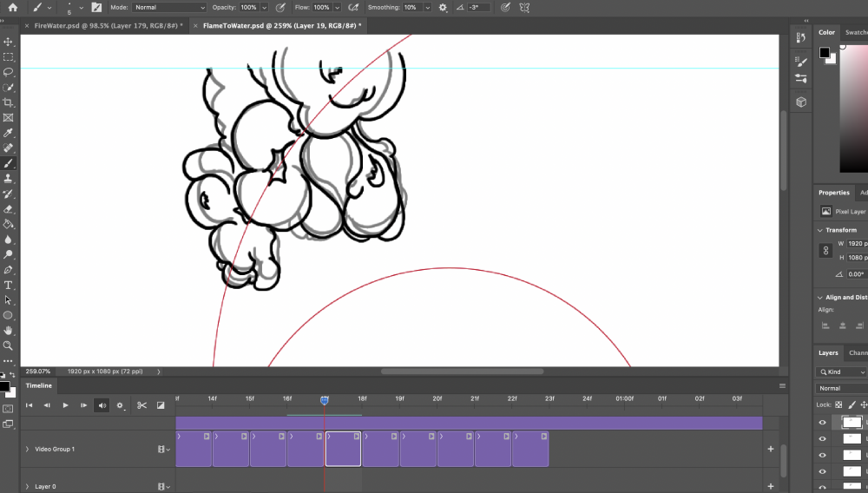Screen dimensions: 868x493
Task: Toggle visibility of the top layer
Action: coord(823,423)
